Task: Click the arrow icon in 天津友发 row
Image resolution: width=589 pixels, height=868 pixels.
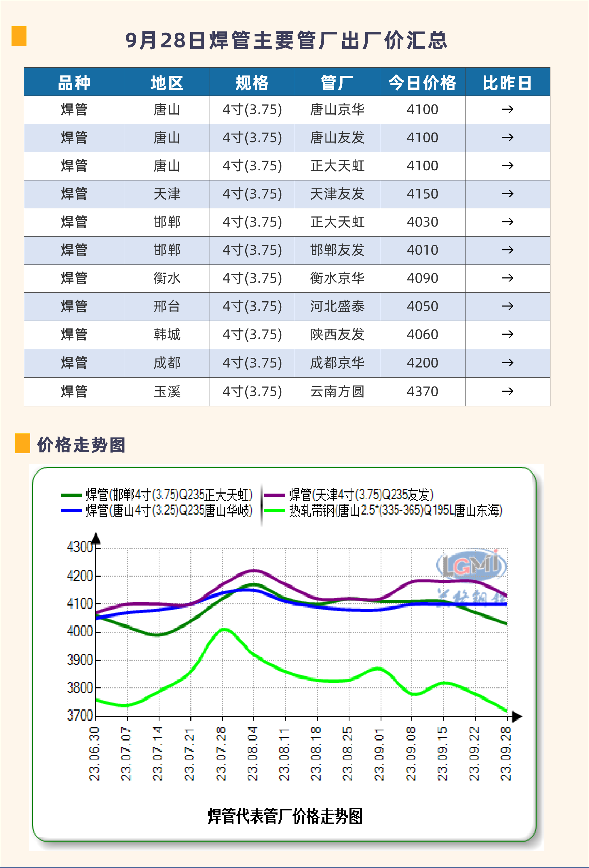Action: click(507, 194)
